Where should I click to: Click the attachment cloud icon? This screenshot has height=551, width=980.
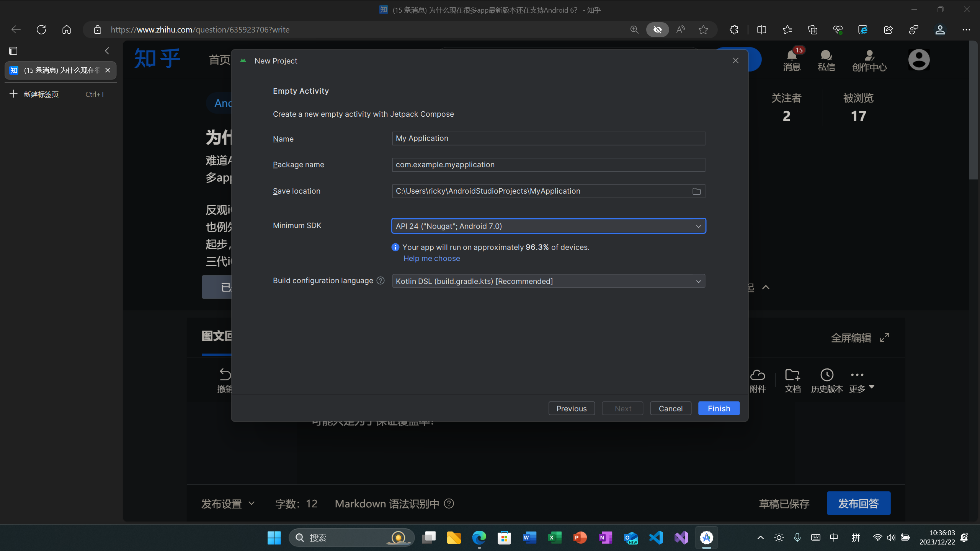[757, 375]
